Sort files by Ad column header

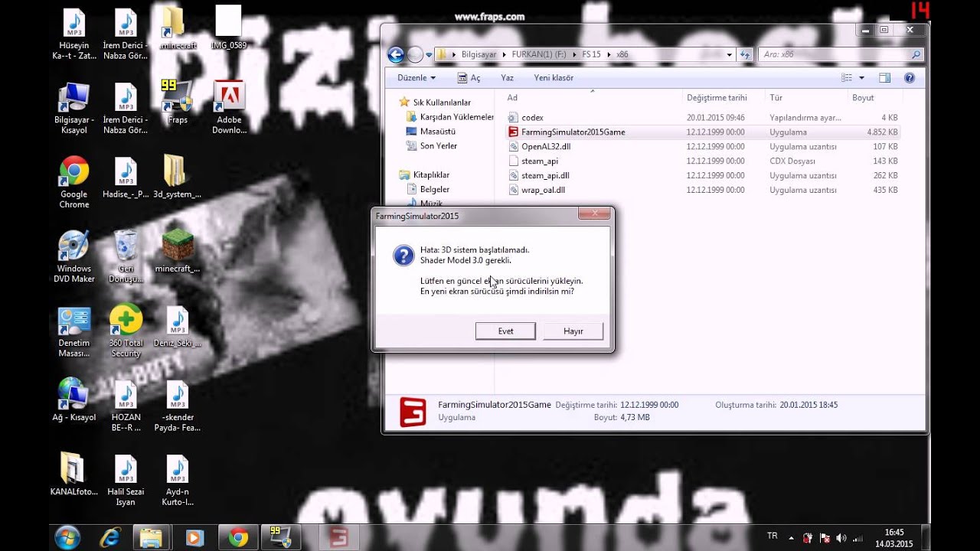tap(592, 97)
